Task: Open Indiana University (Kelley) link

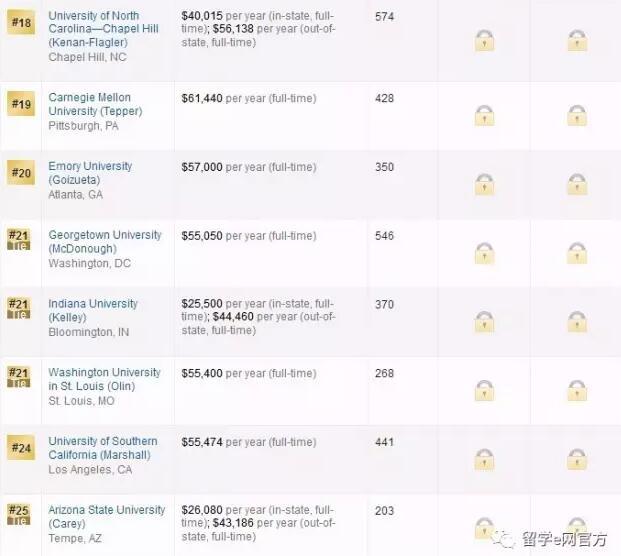Action: pos(93,310)
